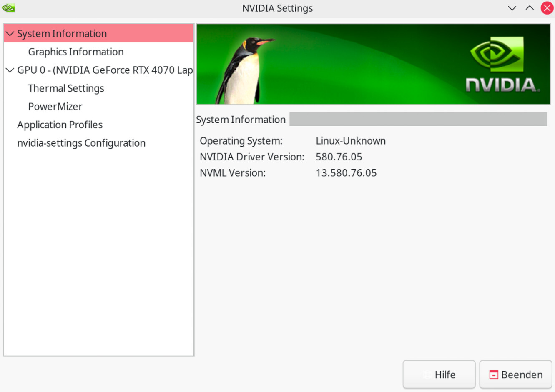Open the Graphics Information page
The width and height of the screenshot is (555, 392).
pyautogui.click(x=76, y=52)
